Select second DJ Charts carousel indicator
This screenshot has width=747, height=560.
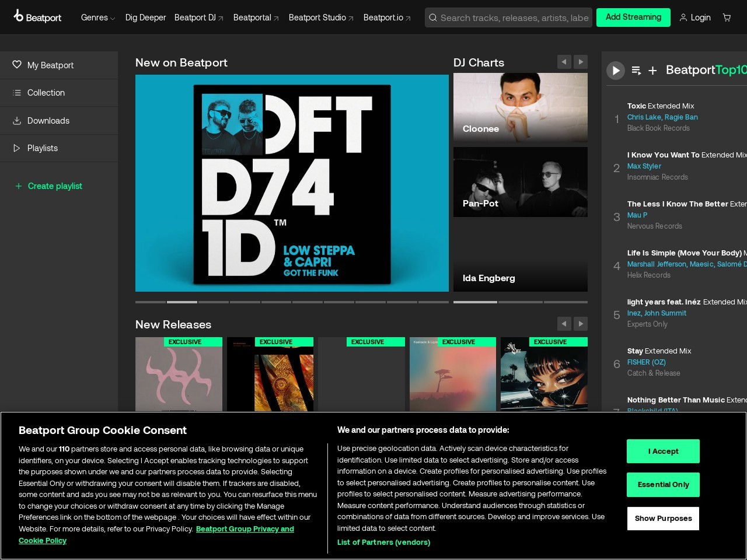pos(521,302)
